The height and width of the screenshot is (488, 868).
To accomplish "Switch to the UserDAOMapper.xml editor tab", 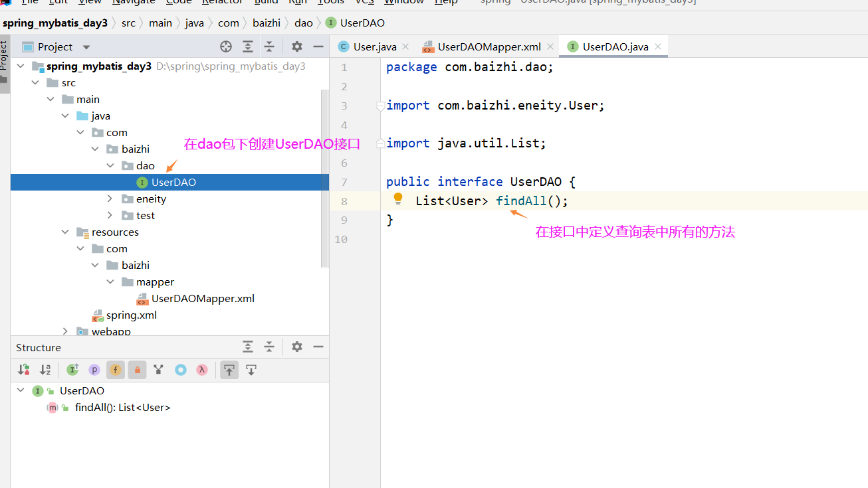I will click(x=489, y=46).
